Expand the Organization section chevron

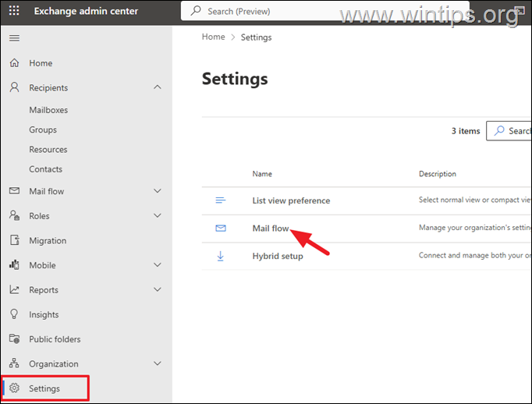[158, 363]
